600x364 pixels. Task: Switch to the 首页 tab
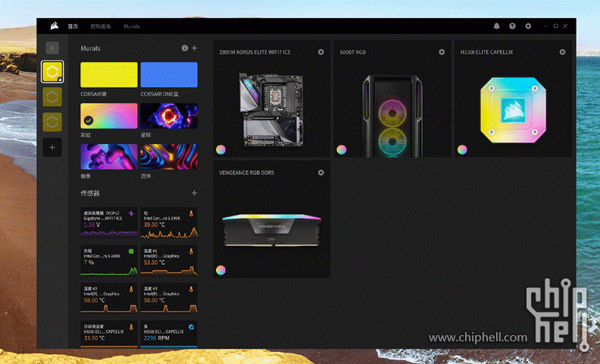[x=73, y=26]
